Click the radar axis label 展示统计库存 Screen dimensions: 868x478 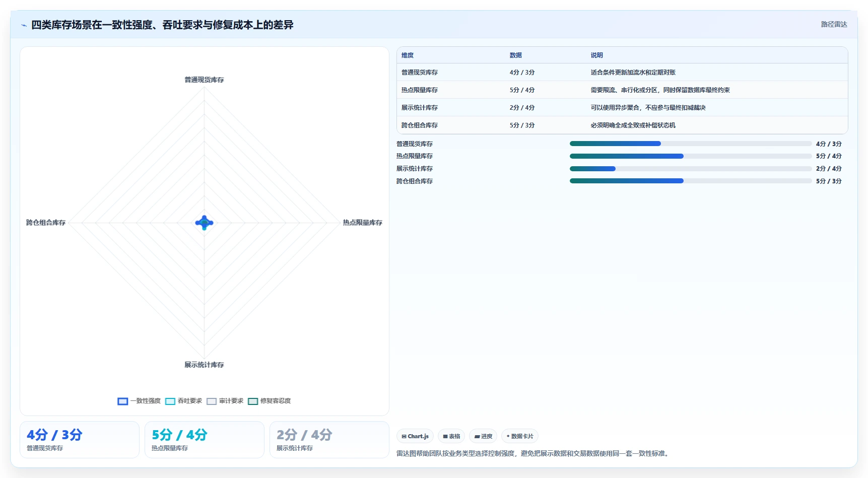(x=204, y=365)
